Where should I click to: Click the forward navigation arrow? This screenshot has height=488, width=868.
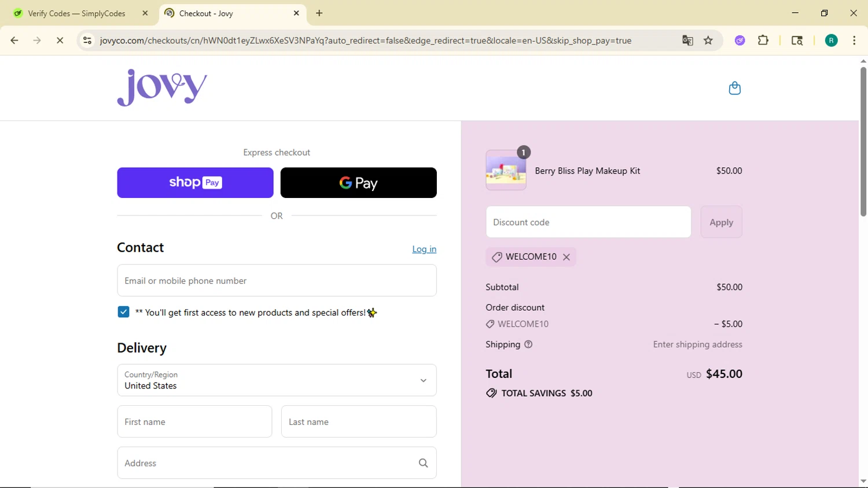coord(37,41)
